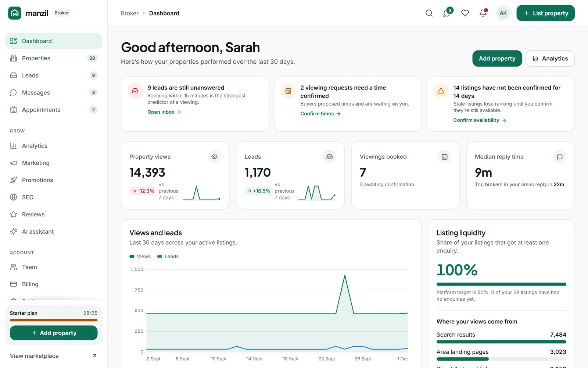This screenshot has height=368, width=588.
Task: Click the calendar icon on Viewings booked card
Action: pyautogui.click(x=444, y=157)
